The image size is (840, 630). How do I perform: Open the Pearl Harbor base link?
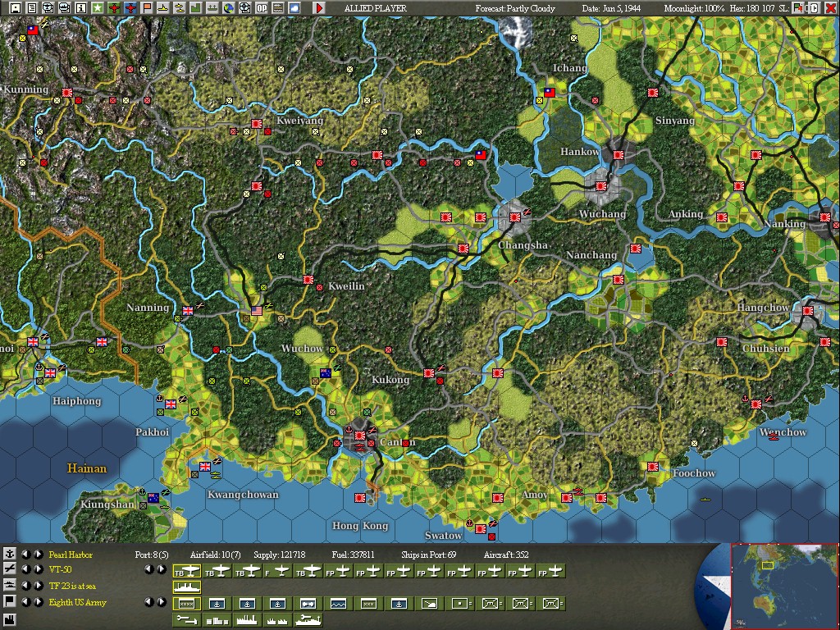(71, 555)
